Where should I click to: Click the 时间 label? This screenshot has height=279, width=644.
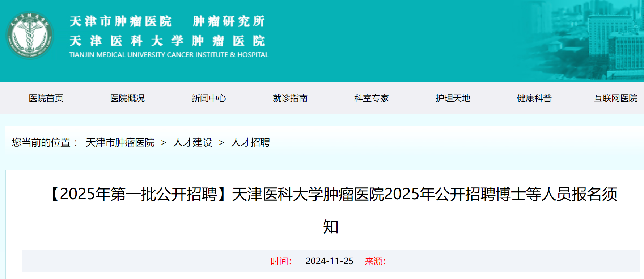pyautogui.click(x=281, y=261)
